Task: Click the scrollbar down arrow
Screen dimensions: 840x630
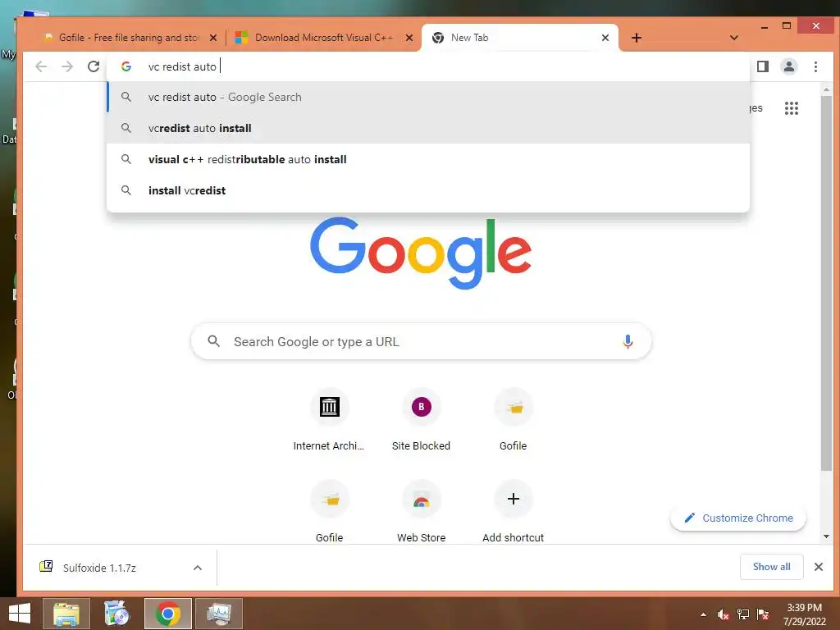Action: (826, 536)
